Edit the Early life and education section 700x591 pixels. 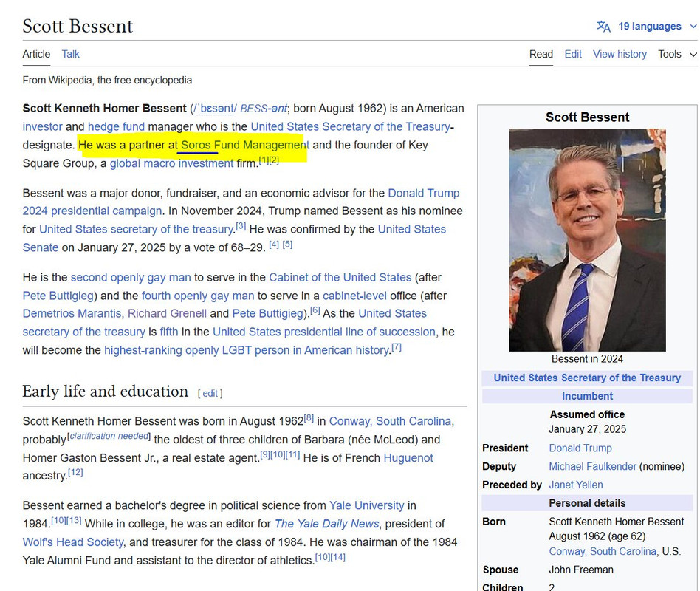pos(210,394)
